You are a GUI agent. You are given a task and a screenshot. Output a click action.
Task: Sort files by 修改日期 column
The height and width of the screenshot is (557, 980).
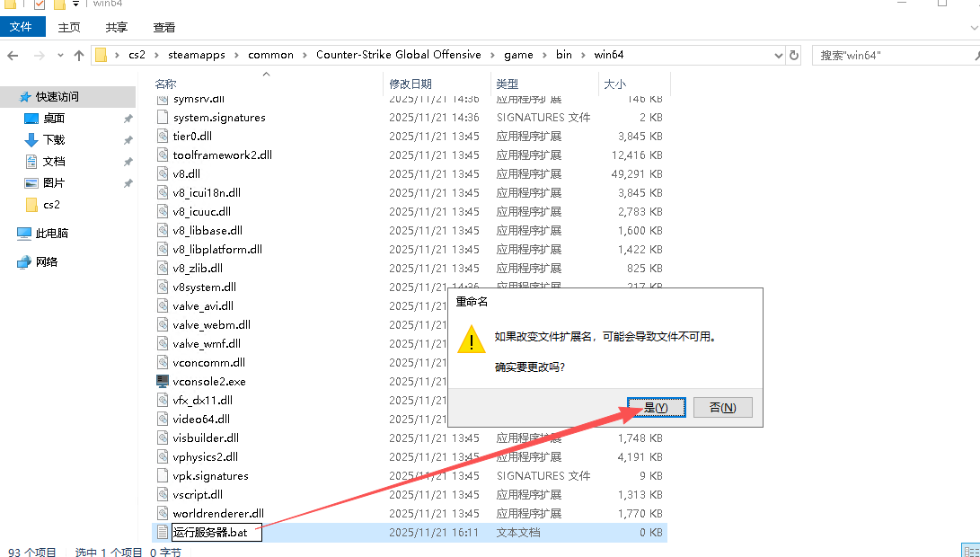point(411,84)
